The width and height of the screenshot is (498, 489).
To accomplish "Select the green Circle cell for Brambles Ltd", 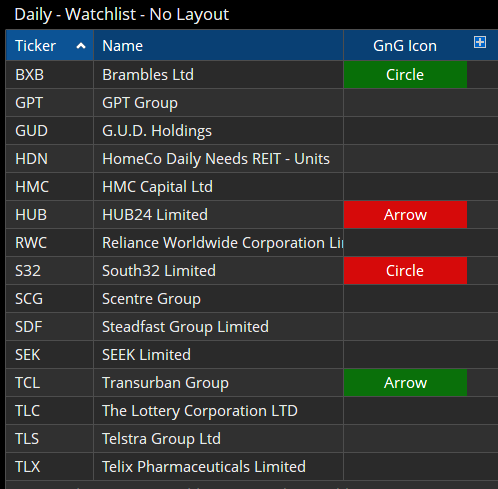I will (x=405, y=75).
